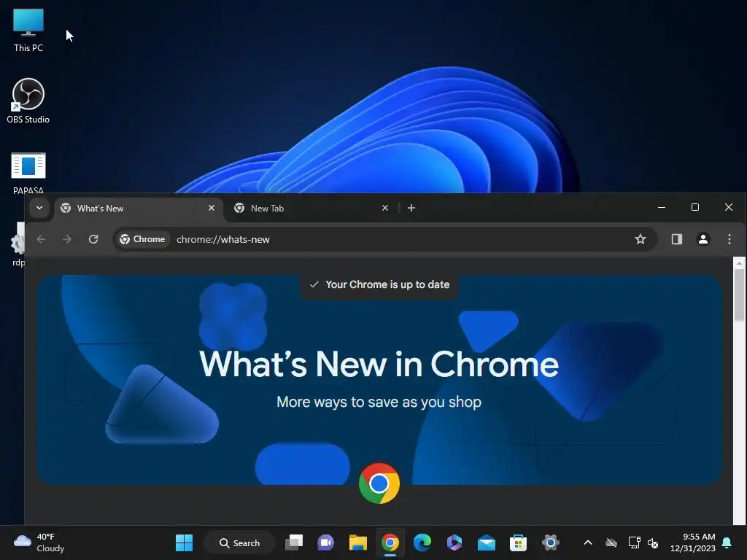This screenshot has height=560, width=747.
Task: Open Chrome side panel
Action: [676, 239]
